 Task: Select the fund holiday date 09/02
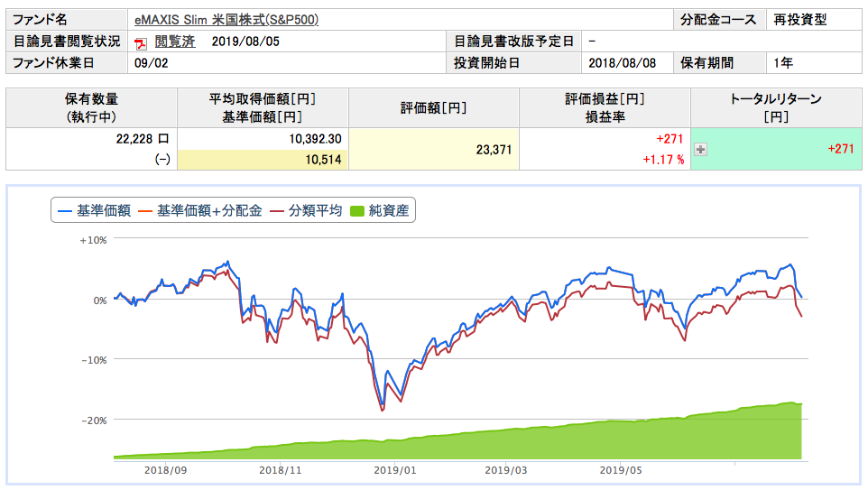point(151,63)
